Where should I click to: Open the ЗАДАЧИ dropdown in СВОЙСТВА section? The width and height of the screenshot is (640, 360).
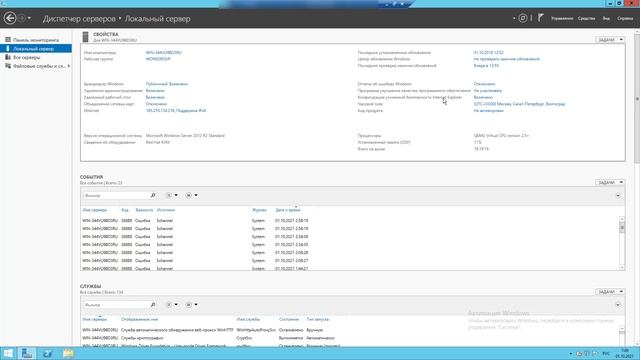coord(610,40)
